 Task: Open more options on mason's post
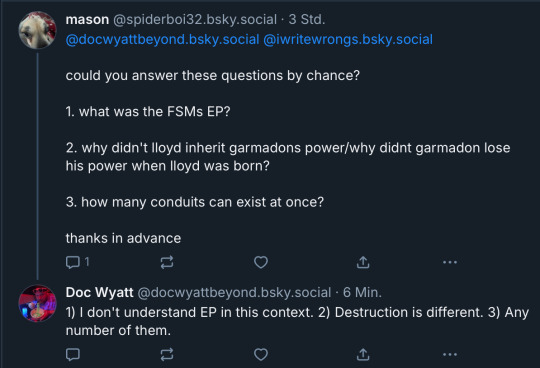[x=450, y=262]
